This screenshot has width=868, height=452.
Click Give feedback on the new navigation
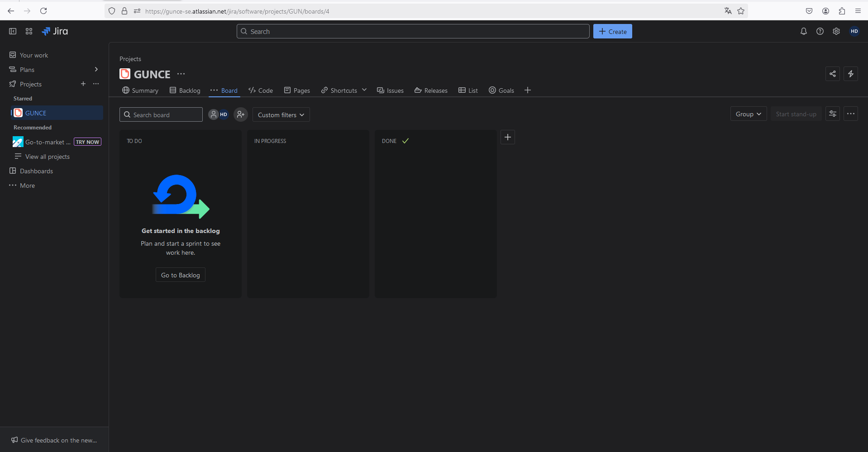pos(54,440)
